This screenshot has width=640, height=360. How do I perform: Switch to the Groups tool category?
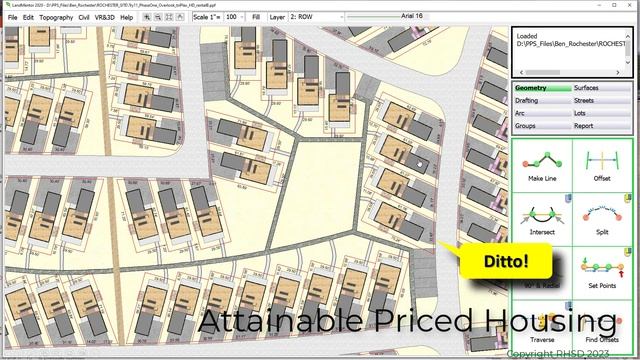pos(542,126)
